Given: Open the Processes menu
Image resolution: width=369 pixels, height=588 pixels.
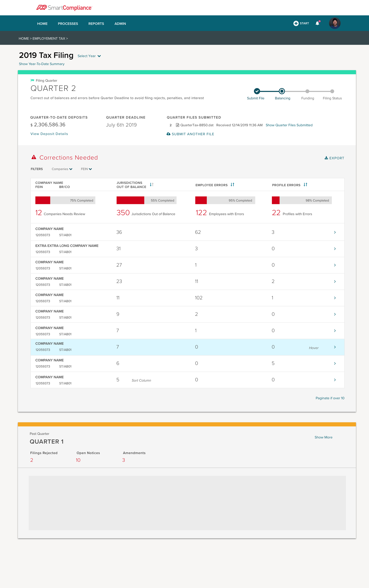Looking at the screenshot, I should (68, 24).
